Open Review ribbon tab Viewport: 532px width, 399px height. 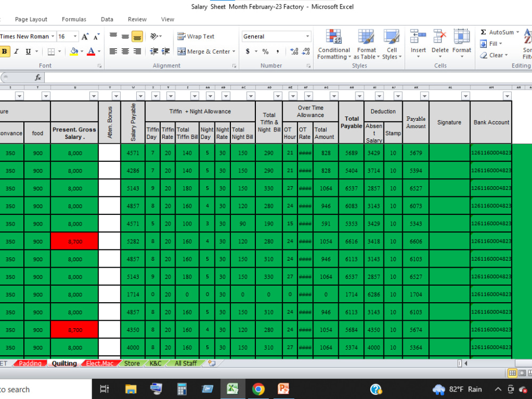(137, 19)
